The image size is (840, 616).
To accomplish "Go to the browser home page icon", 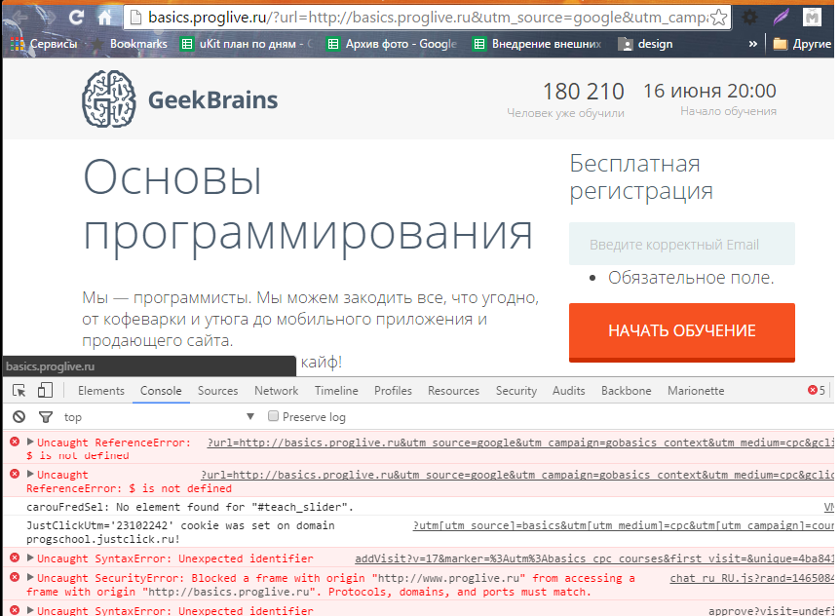I will 104,18.
